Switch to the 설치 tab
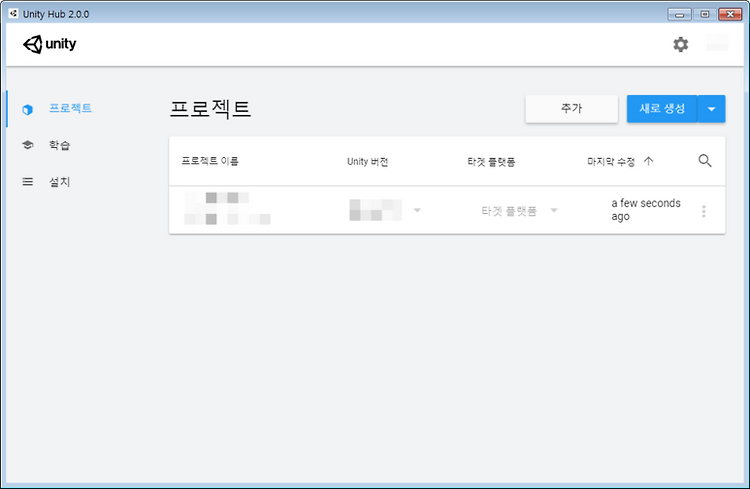 60,182
